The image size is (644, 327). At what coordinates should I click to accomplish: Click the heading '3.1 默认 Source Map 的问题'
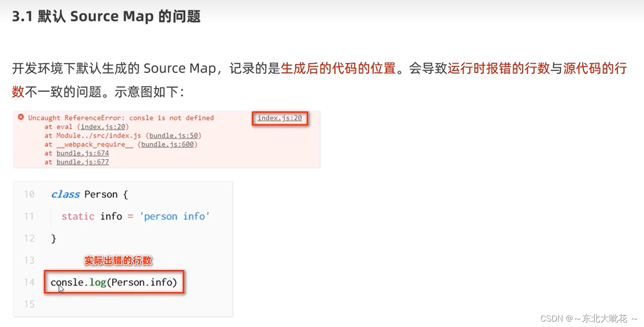106,17
